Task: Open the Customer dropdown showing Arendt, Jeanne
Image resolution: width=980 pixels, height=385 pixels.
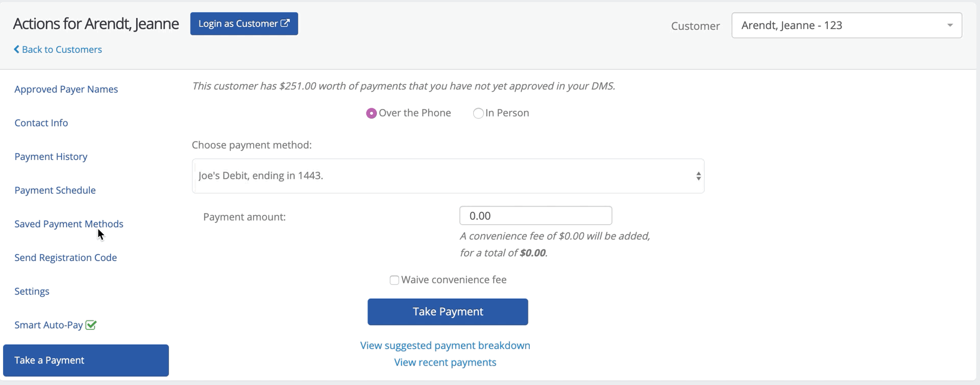Action: tap(837, 26)
